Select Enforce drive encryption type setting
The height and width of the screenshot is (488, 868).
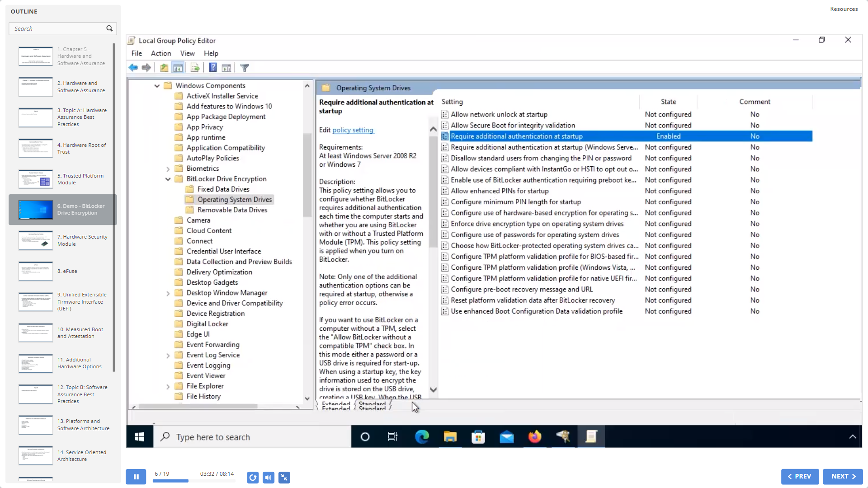point(537,224)
